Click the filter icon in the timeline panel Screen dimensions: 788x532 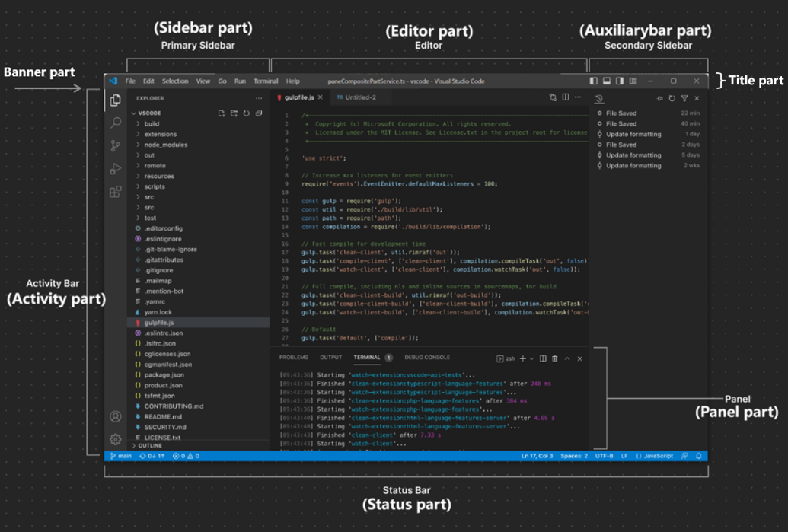click(x=684, y=99)
